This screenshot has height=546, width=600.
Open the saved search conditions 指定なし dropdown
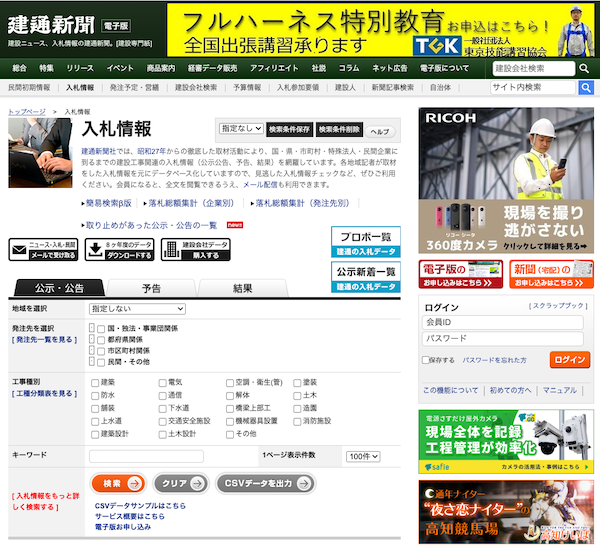point(241,130)
